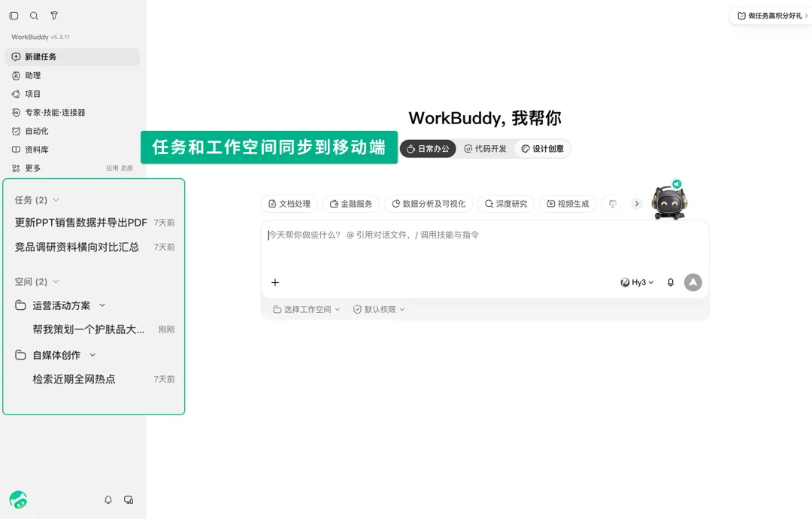Open task 更新PPT销售数据并导出PDF
Screen dimensions: 812x519
pos(94,223)
